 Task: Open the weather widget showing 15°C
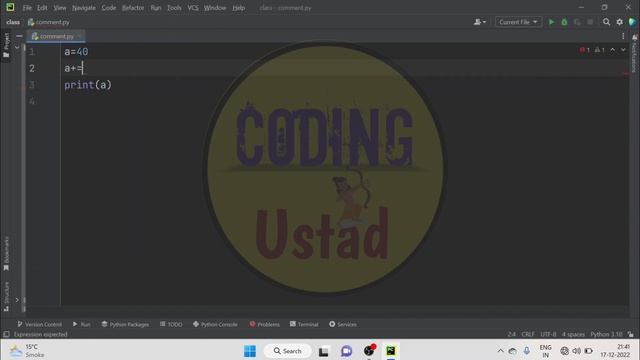pos(27,351)
